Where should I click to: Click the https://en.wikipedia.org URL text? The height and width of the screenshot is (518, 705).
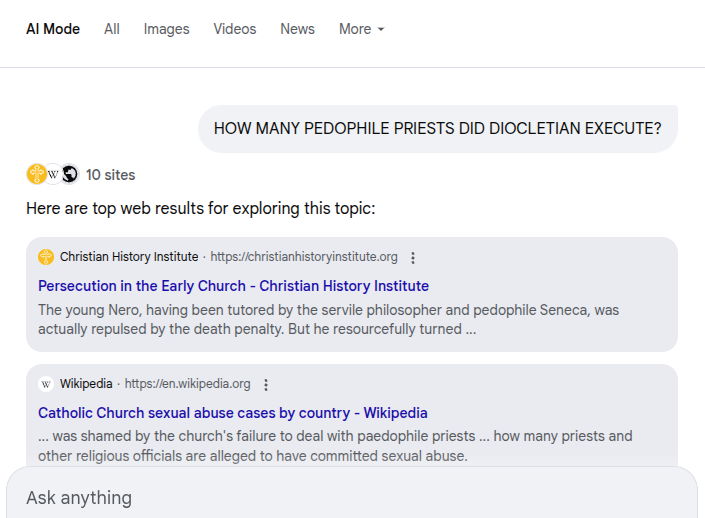187,384
